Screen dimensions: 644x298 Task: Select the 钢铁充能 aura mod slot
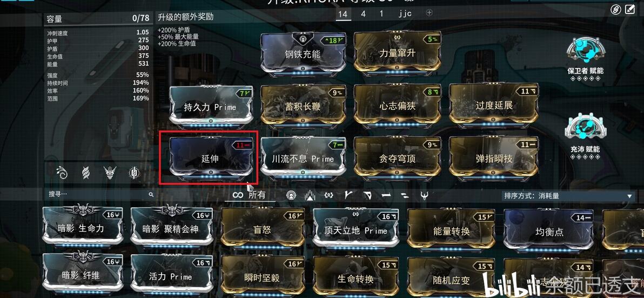(x=303, y=54)
